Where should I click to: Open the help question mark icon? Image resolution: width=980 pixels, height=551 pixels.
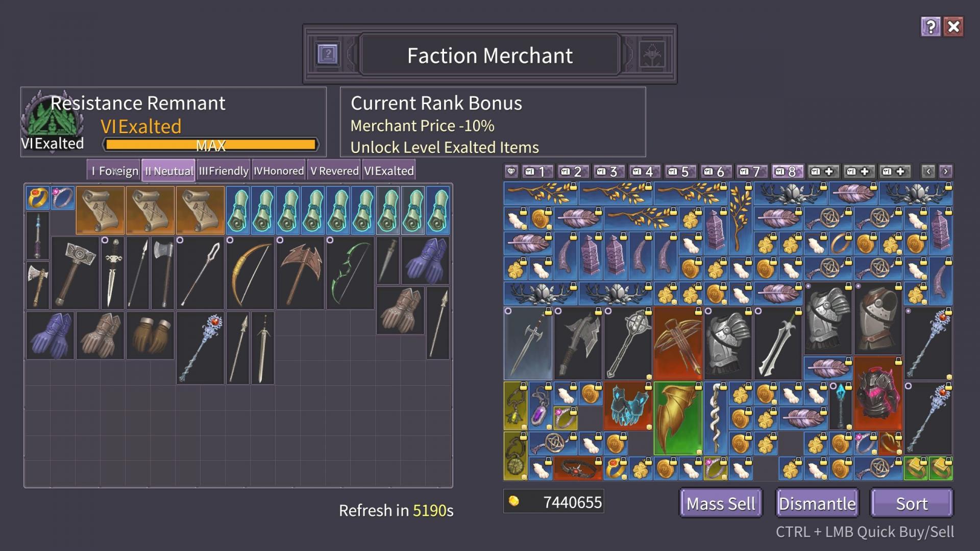tap(930, 27)
